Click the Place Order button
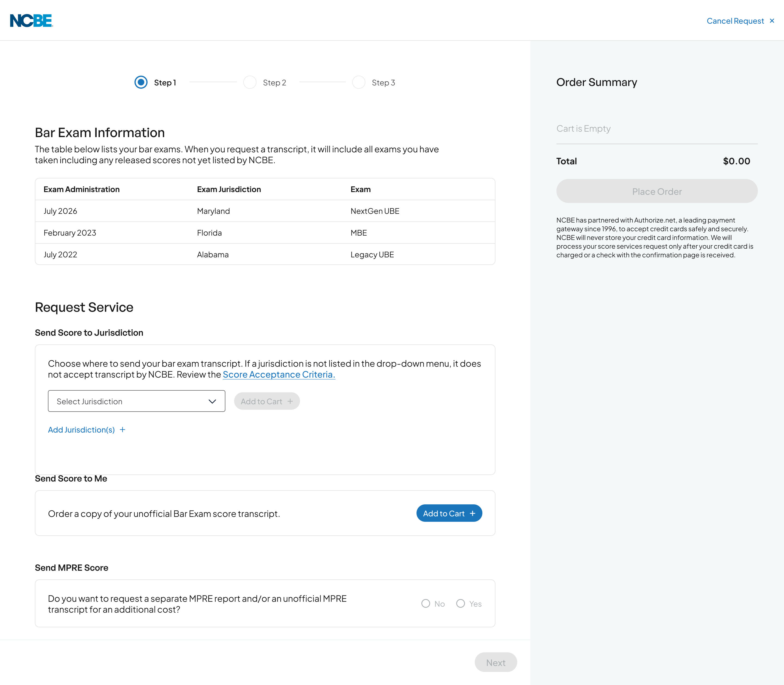This screenshot has width=784, height=685. 657,192
